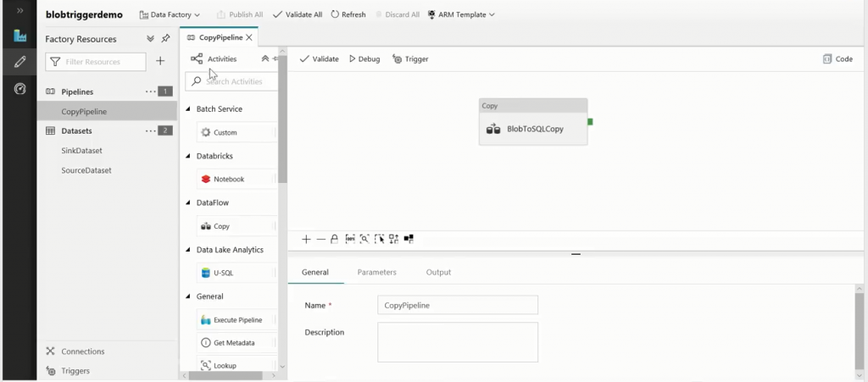Run Debug on the pipeline

[364, 58]
